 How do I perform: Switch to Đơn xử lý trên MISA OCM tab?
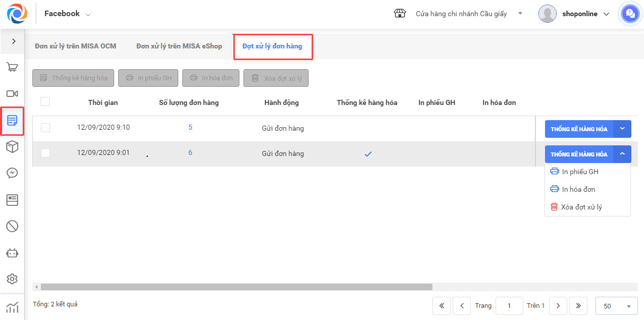(75, 46)
